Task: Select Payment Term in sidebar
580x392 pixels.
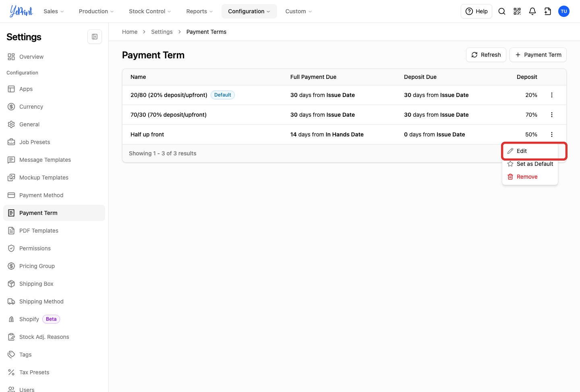Action: (54, 213)
